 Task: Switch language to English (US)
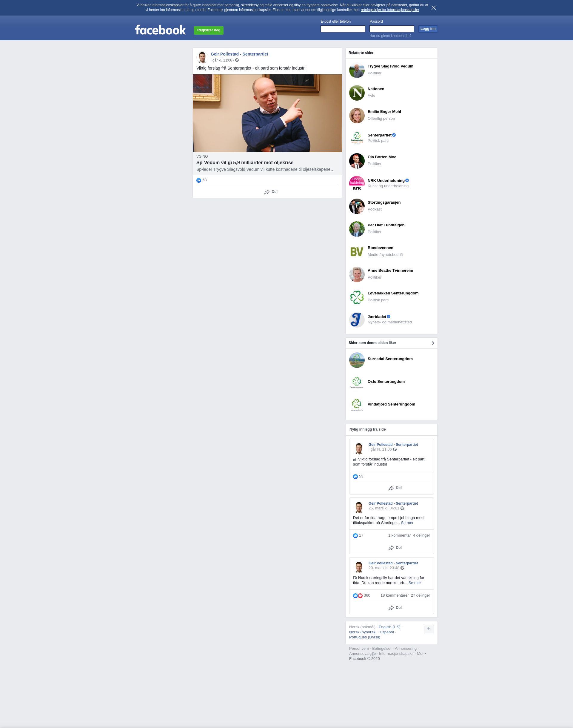tap(389, 627)
